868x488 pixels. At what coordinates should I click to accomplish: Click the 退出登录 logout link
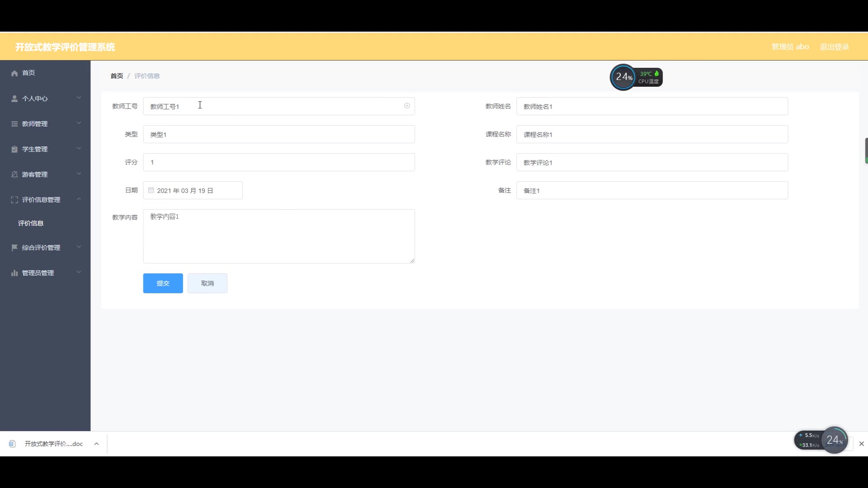click(834, 47)
